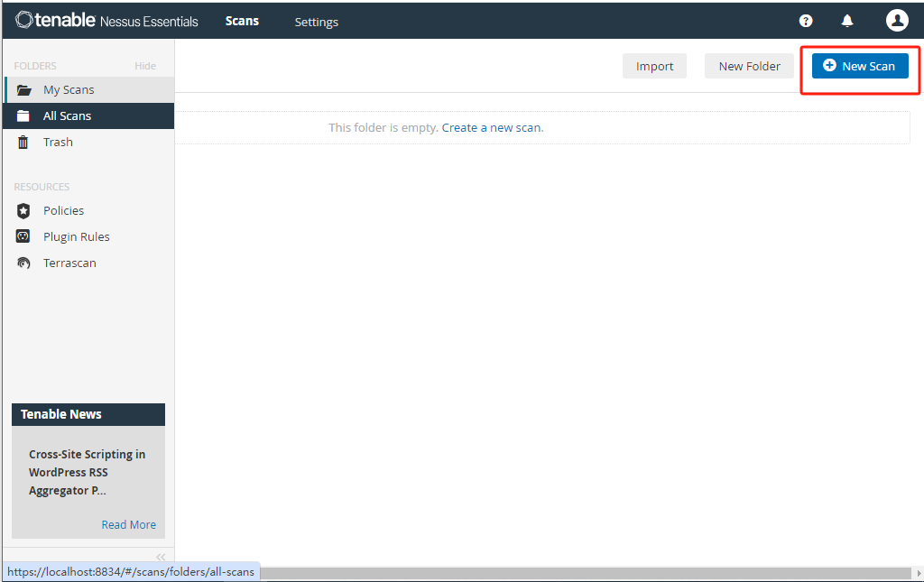Hide the Folders sidebar section

coord(145,66)
